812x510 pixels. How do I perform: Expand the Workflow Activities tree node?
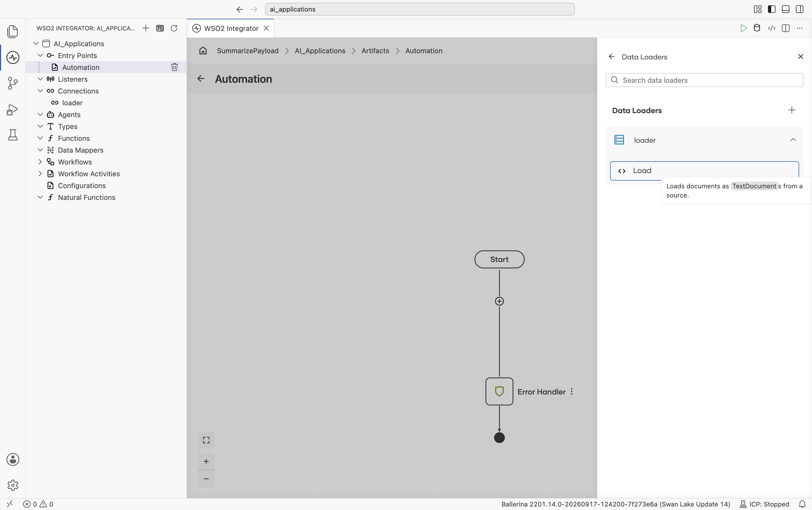(40, 174)
